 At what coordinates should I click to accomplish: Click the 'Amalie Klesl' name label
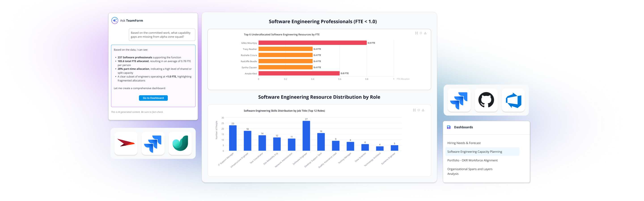click(x=251, y=73)
